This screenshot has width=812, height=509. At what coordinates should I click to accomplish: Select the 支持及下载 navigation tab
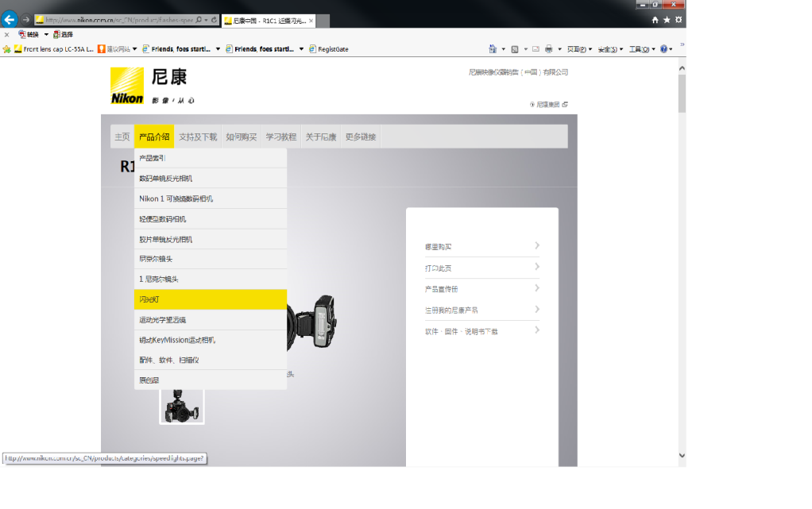[x=198, y=137]
